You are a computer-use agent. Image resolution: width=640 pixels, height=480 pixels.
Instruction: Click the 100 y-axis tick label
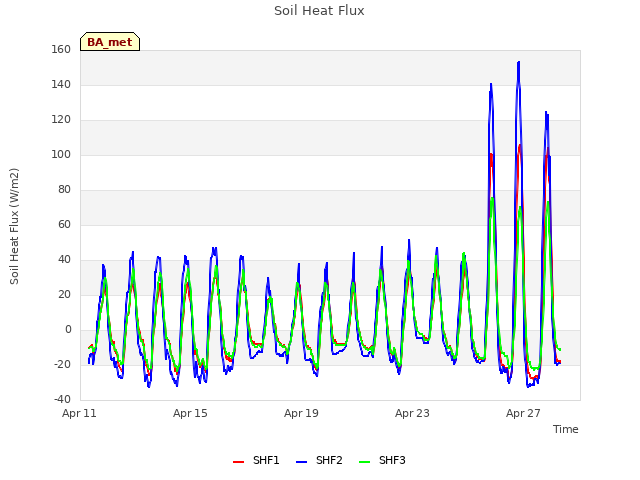pos(61,155)
